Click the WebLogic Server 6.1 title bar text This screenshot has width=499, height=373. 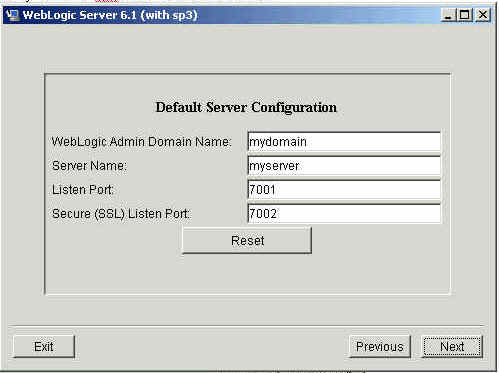110,15
